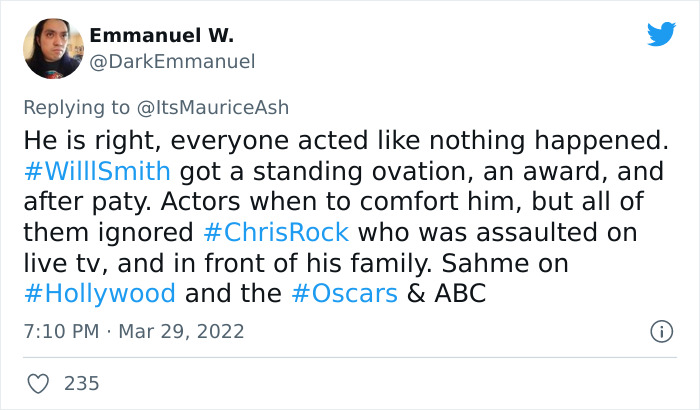The image size is (700, 410).
Task: Open the @DarkEmmanuel handle
Action: pyautogui.click(x=172, y=62)
